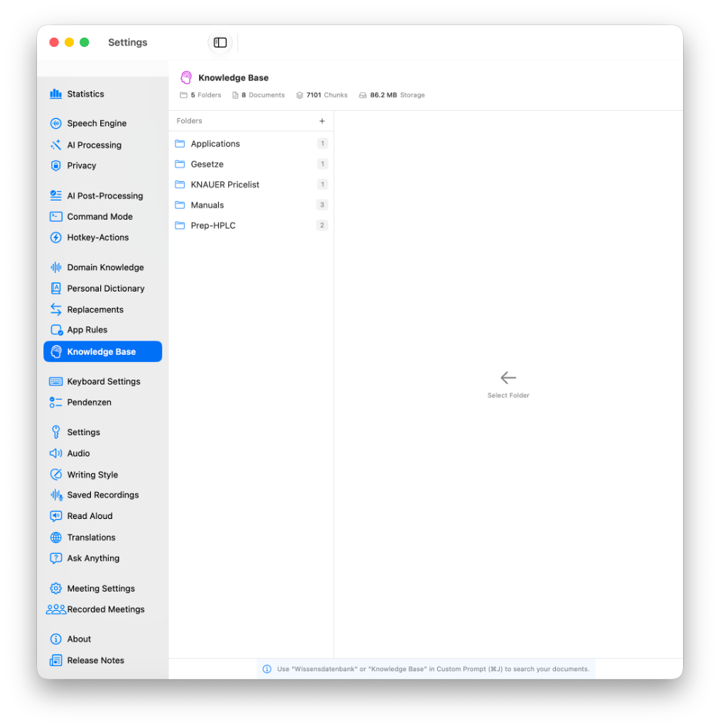Click the Translations globe icon
Screen dimensions: 720x728
click(x=55, y=537)
